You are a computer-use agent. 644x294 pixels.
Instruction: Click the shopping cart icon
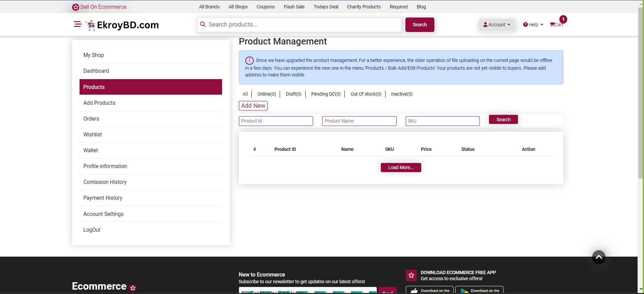click(x=552, y=25)
